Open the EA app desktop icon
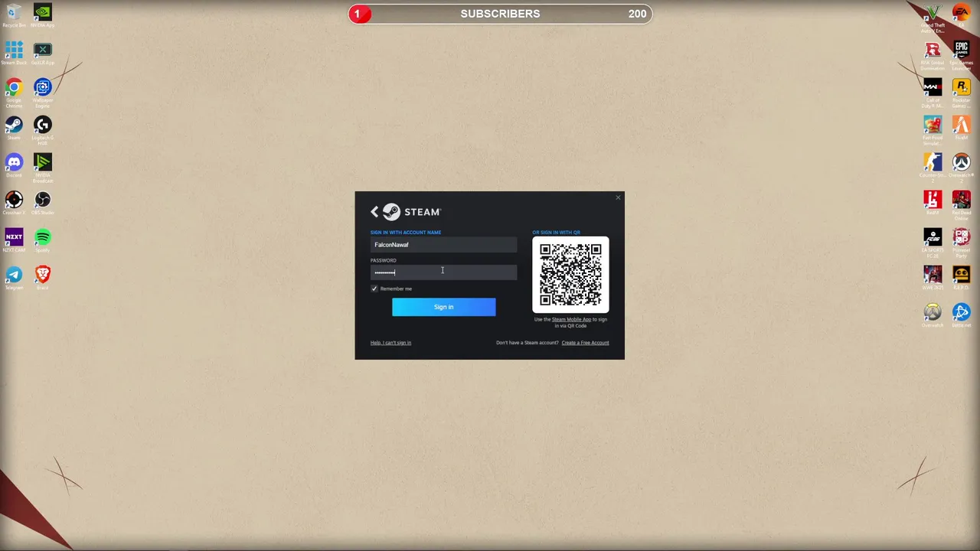The image size is (980, 551). point(962,15)
